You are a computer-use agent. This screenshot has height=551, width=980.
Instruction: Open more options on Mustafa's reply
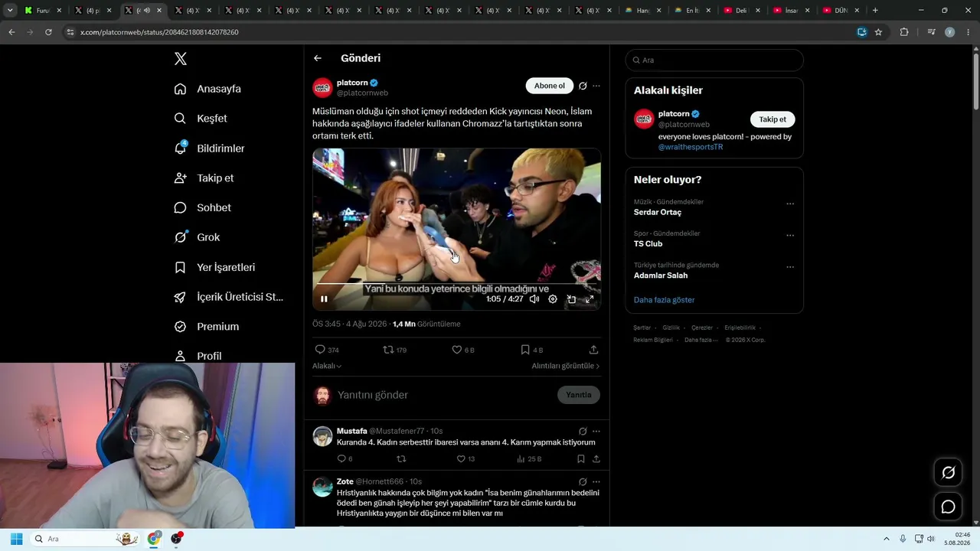coord(596,431)
